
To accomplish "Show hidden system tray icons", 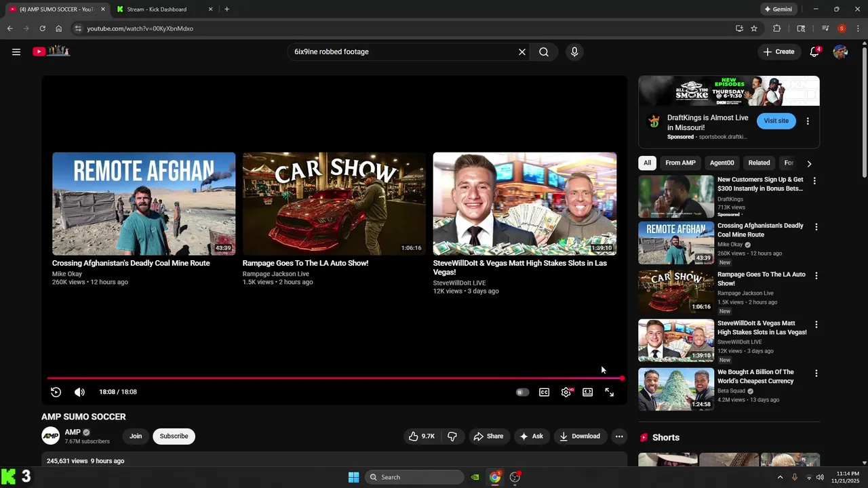I will click(x=780, y=477).
